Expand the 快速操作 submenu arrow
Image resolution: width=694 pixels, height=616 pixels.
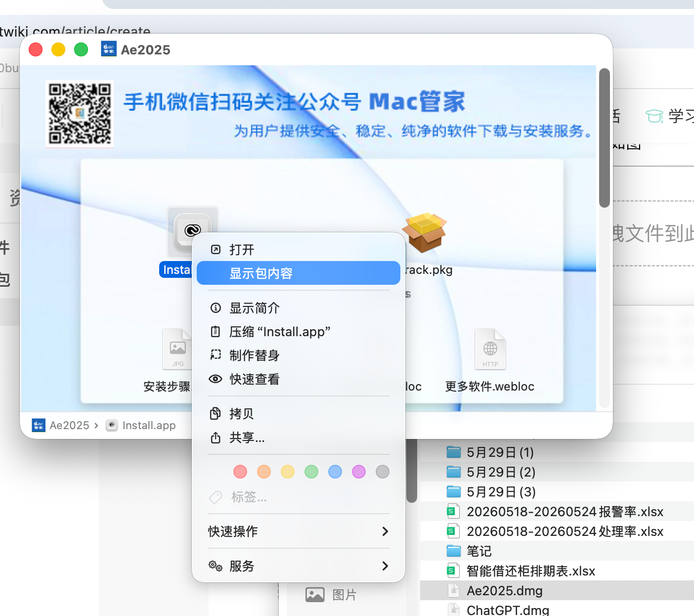[x=385, y=531]
